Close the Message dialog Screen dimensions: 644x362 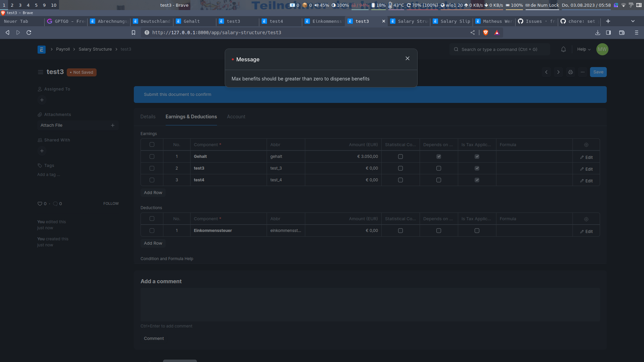(407, 58)
